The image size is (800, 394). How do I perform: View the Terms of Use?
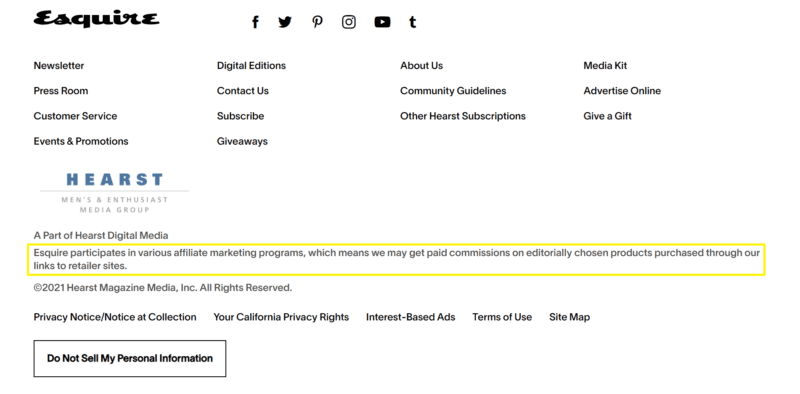[502, 317]
